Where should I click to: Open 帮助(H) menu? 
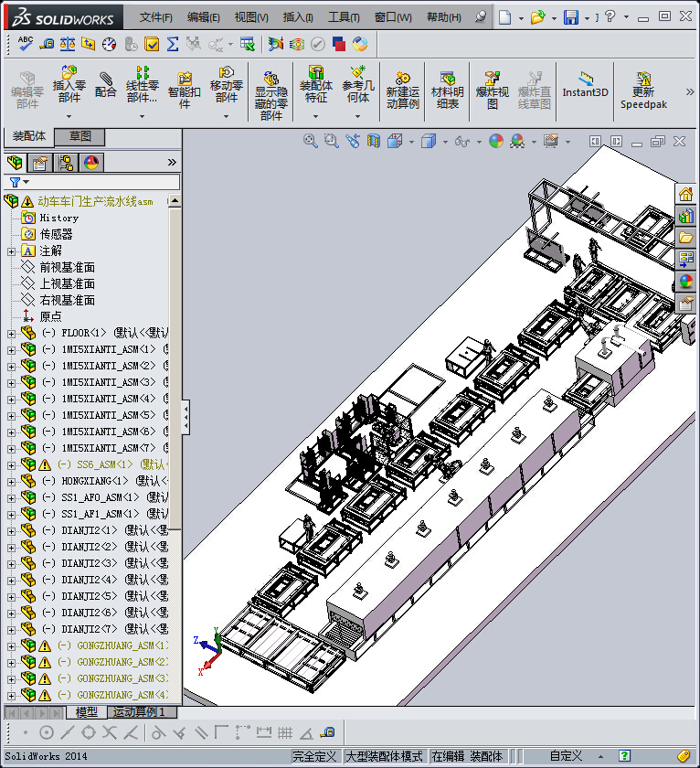click(443, 17)
